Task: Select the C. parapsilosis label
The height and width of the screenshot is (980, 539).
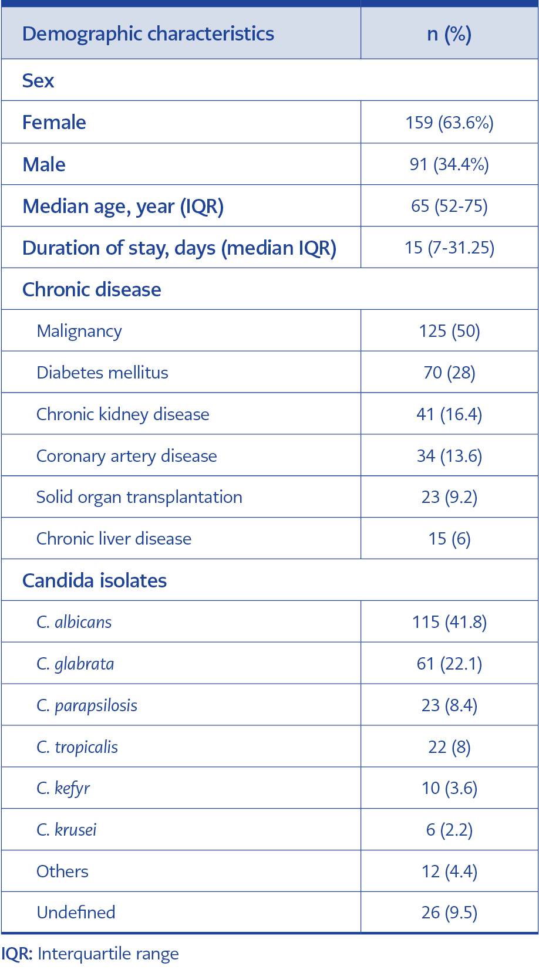Action: coord(87,706)
